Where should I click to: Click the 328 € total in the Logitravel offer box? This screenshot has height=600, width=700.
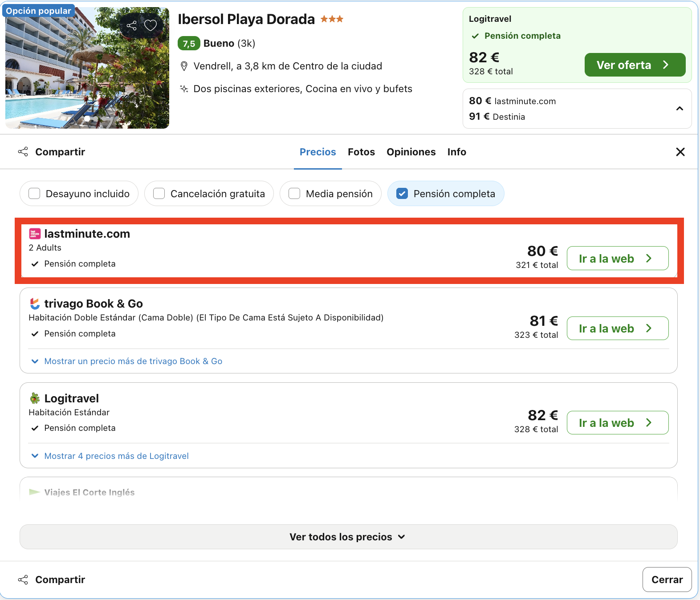pos(491,71)
